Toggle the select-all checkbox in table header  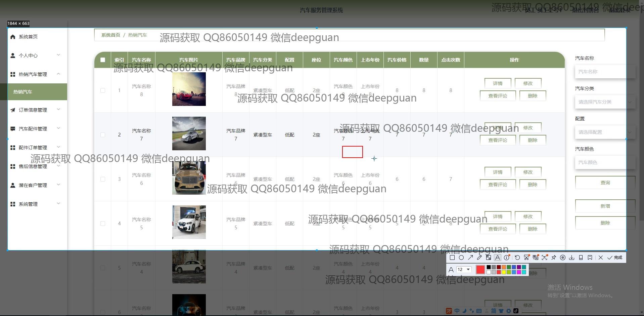(103, 60)
